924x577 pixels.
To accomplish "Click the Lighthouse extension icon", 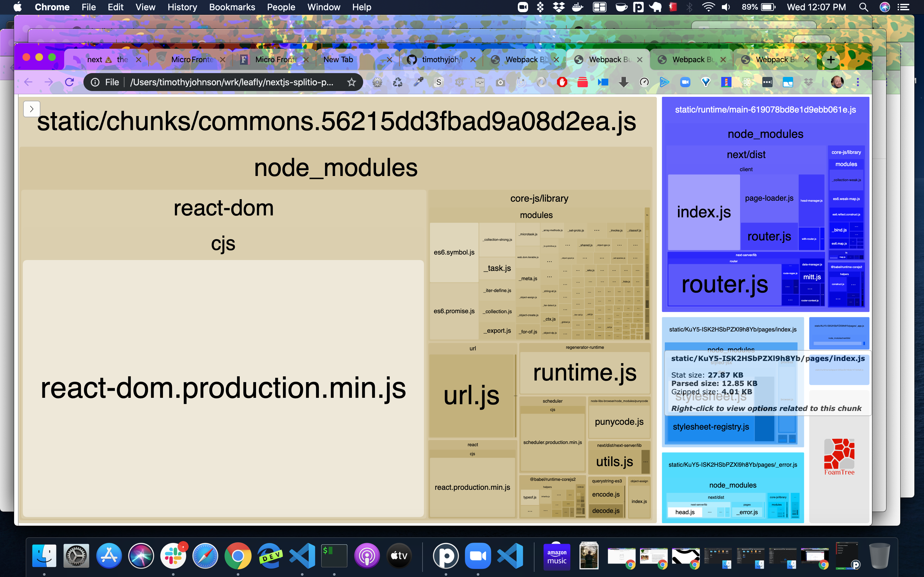I will click(x=726, y=82).
